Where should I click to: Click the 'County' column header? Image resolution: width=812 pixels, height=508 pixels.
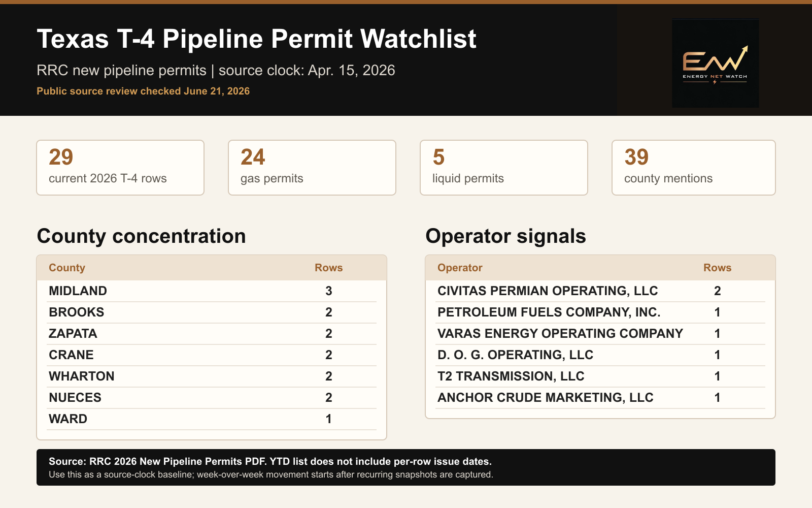(x=67, y=268)
